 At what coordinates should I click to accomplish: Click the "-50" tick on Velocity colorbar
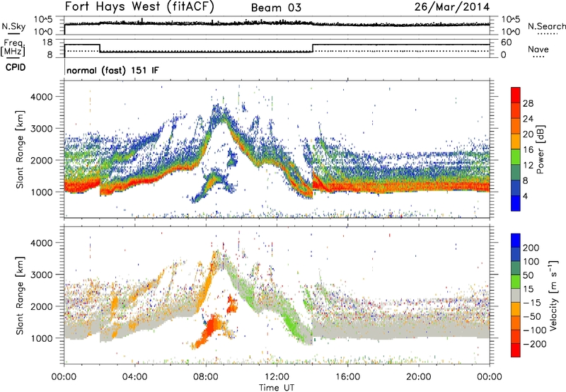[x=532, y=316]
